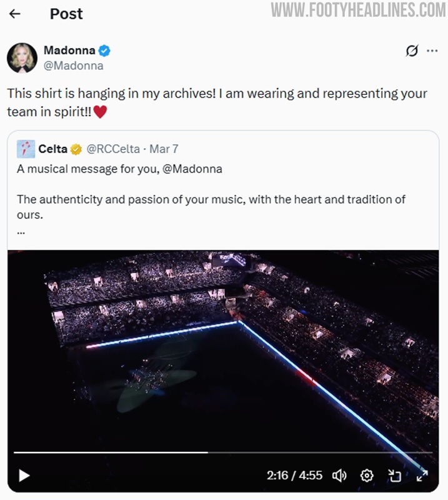Click Celta's gold verified badge
Image resolution: width=448 pixels, height=500 pixels.
(x=76, y=149)
